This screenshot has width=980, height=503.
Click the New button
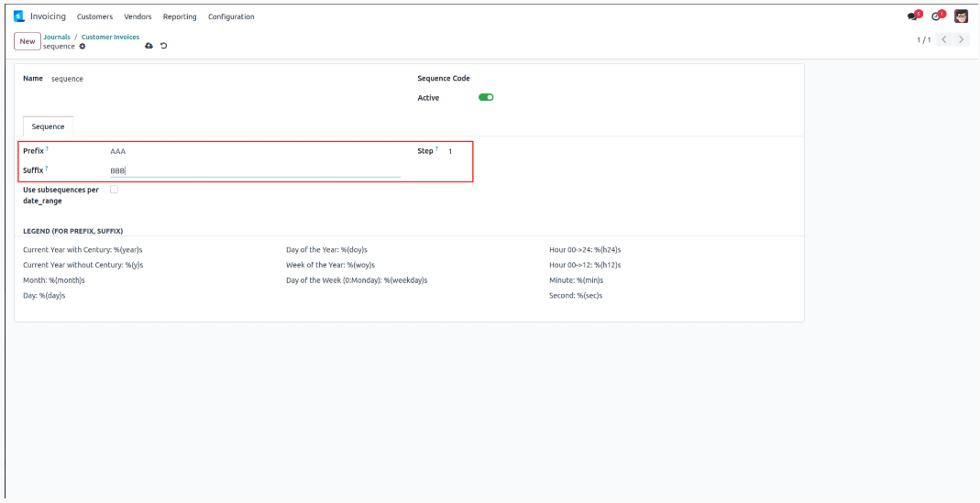tap(28, 41)
